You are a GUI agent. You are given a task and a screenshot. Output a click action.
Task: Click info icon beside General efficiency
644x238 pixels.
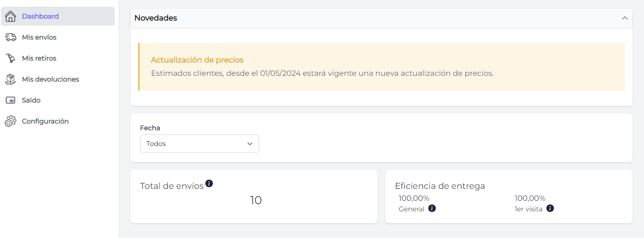[x=432, y=208]
